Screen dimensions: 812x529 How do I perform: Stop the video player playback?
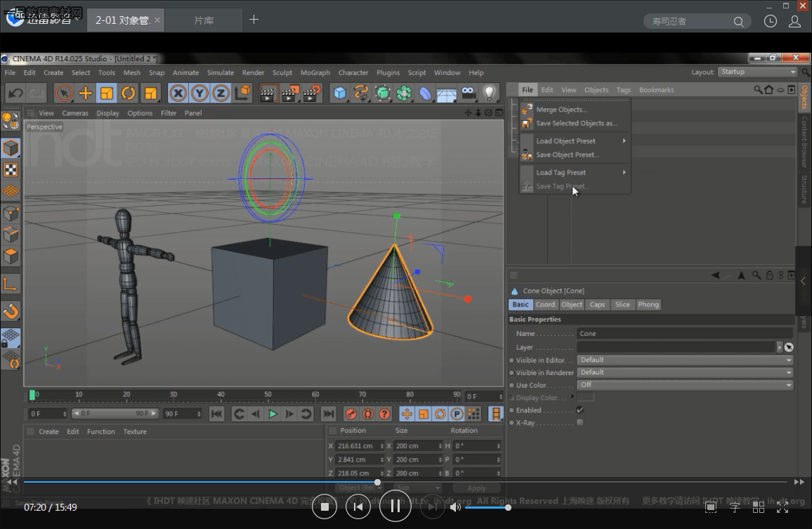325,507
